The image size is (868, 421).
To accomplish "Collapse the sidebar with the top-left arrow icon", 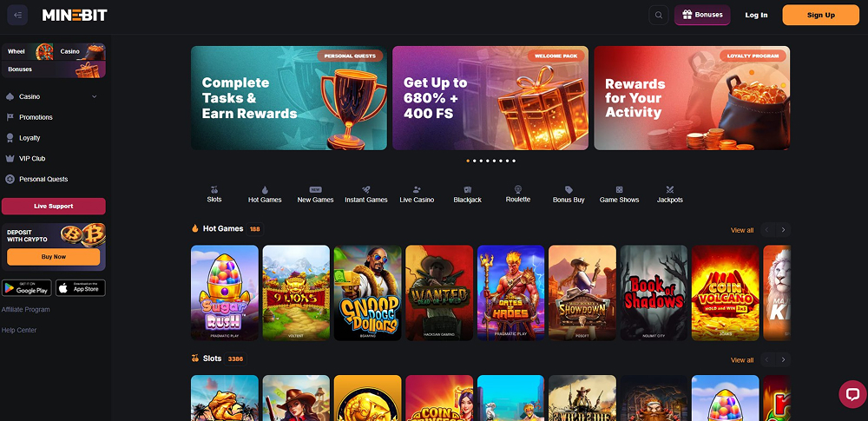I will pyautogui.click(x=17, y=15).
